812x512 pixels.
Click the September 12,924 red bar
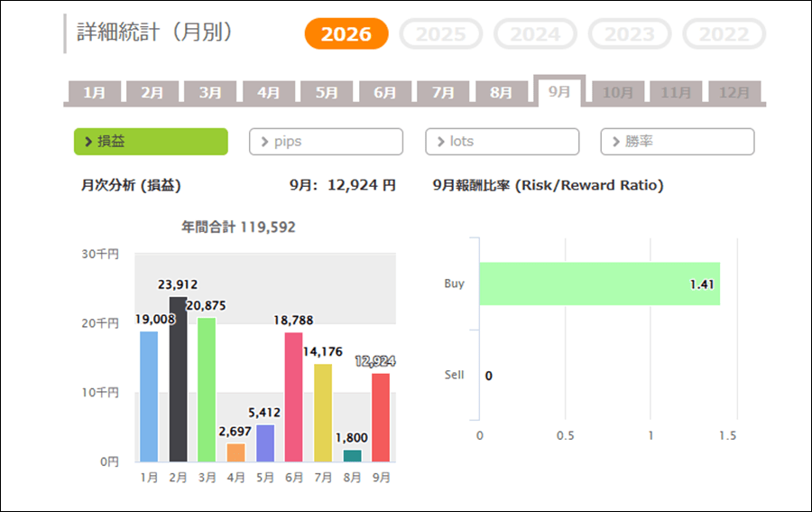[381, 417]
